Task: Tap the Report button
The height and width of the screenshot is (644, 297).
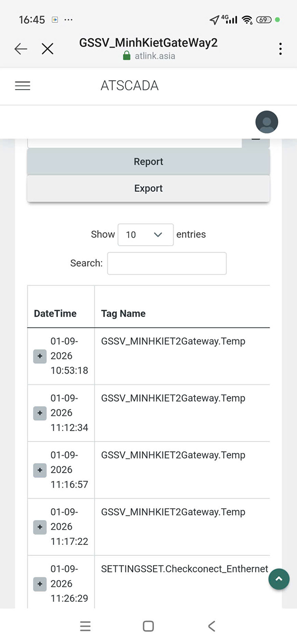Action: [x=148, y=161]
